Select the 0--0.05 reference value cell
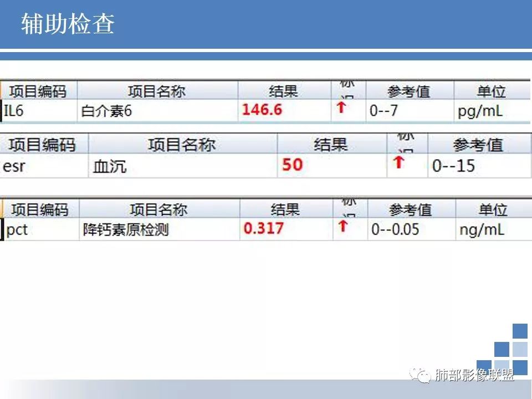Image resolution: width=532 pixels, height=399 pixels. tap(412, 229)
